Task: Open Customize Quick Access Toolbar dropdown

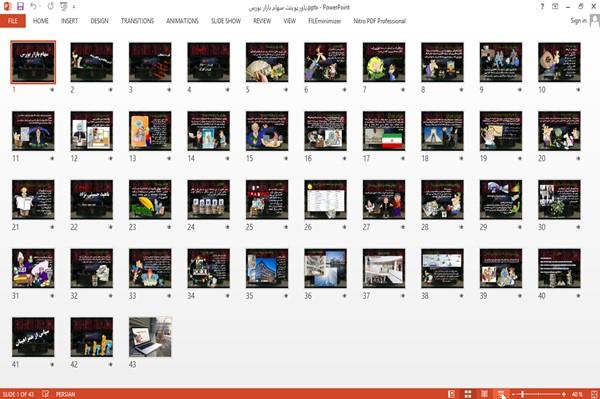Action: point(74,7)
